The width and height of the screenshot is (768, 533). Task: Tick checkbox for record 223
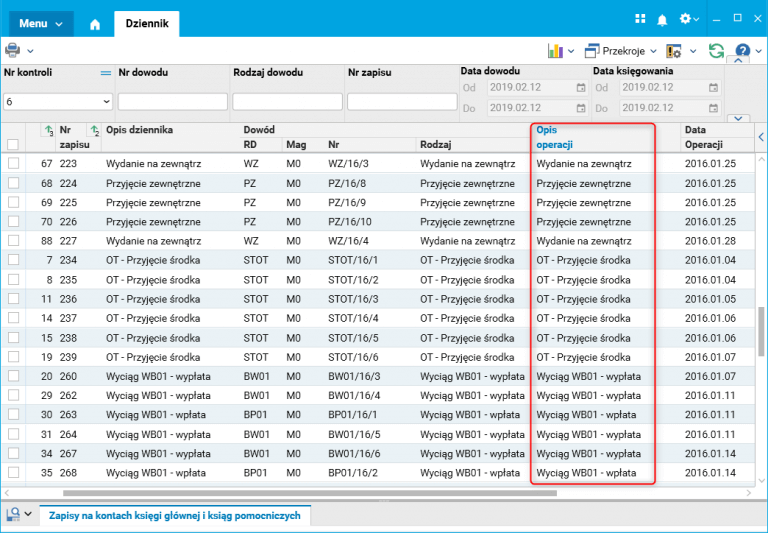coord(13,163)
